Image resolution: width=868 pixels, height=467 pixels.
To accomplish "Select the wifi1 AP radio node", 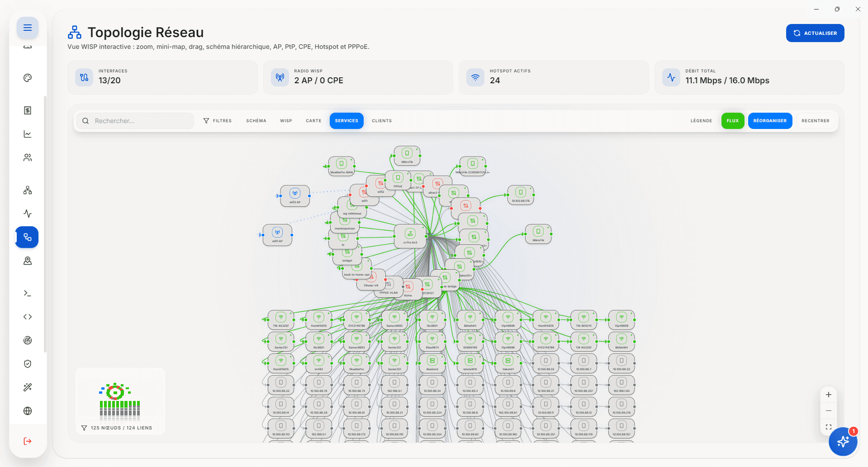I will [277, 235].
